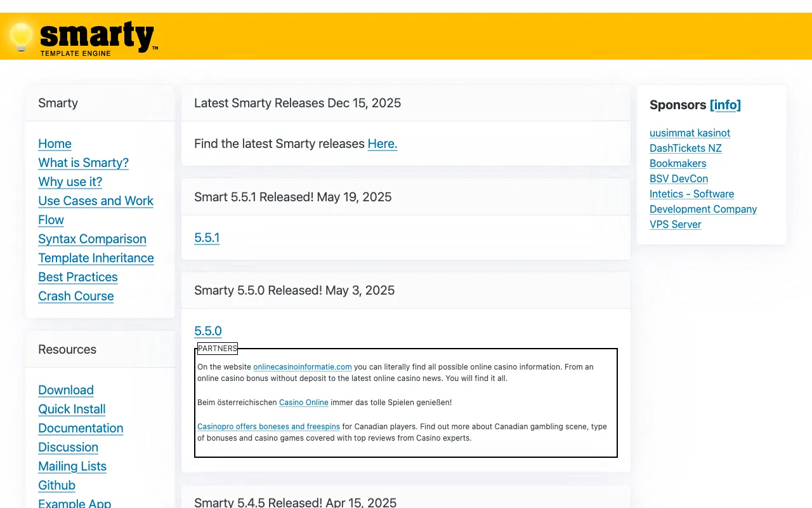
Task: Open the 5.5.1 release link
Action: (x=207, y=237)
